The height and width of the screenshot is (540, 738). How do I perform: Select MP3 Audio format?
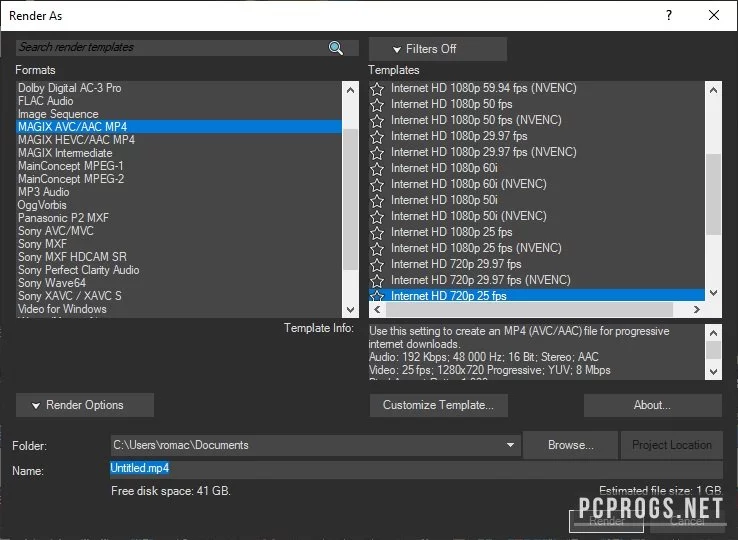179,192
